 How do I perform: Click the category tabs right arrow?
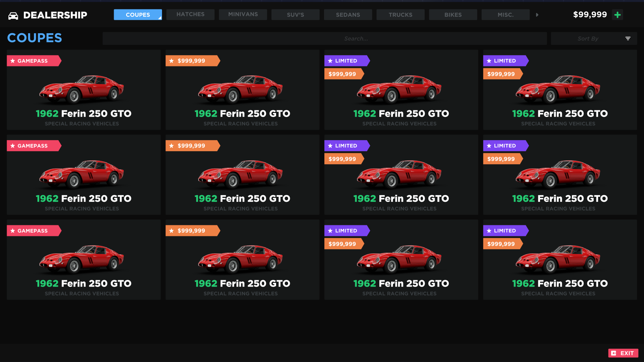[537, 15]
